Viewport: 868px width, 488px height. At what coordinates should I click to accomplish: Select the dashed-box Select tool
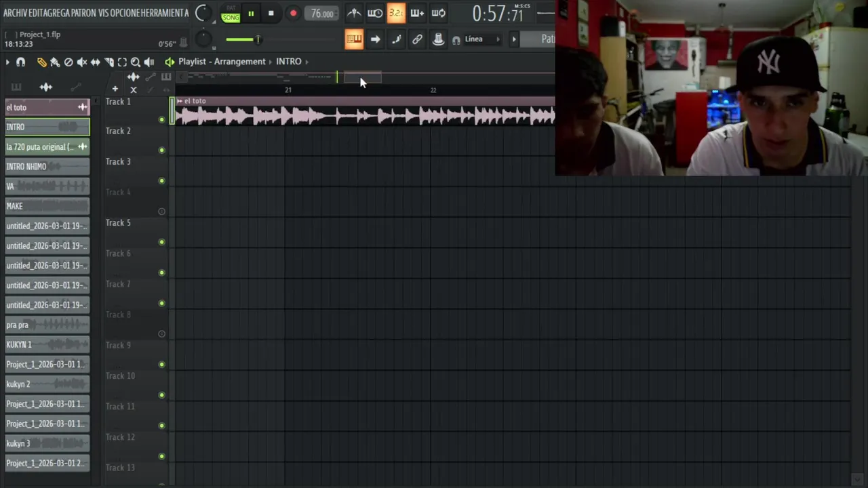point(122,62)
